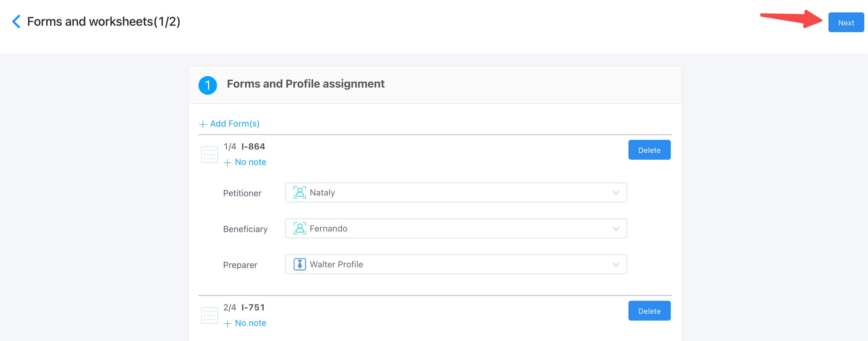Click the I-751 form document icon
The height and width of the screenshot is (341, 868).
coord(209,315)
